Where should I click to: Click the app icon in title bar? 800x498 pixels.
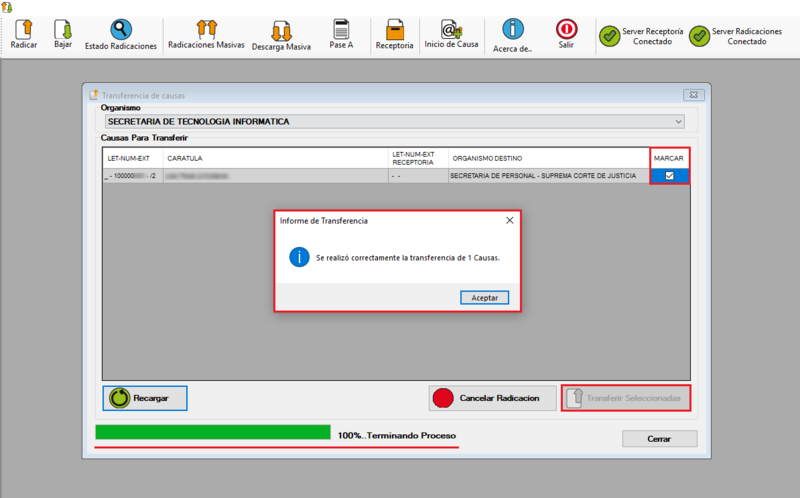[x=6, y=7]
